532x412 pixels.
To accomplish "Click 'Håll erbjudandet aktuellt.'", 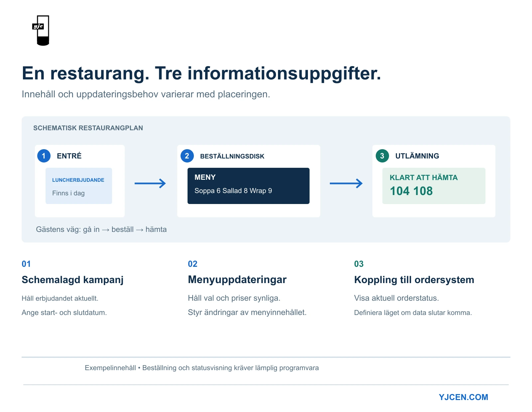I will tap(60, 298).
